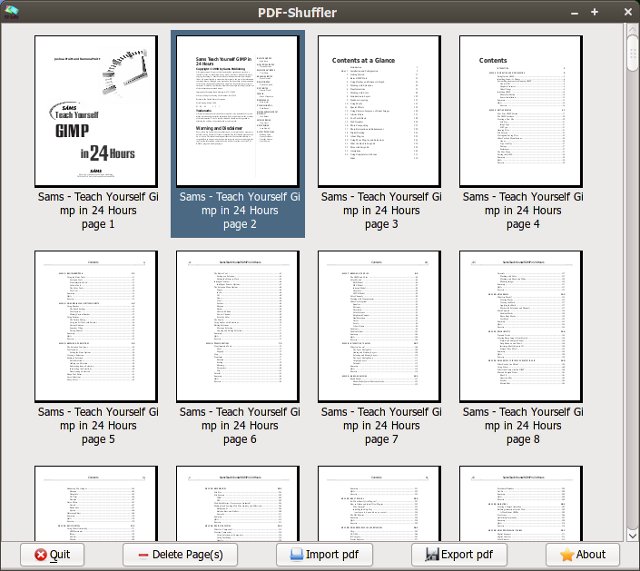Click the Import pdf document icon
The image size is (640, 571).
click(297, 554)
